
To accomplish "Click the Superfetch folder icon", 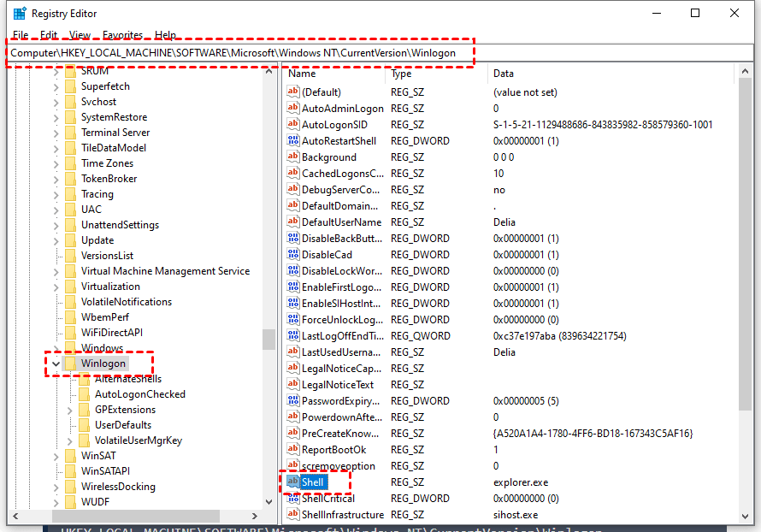I will tap(70, 86).
